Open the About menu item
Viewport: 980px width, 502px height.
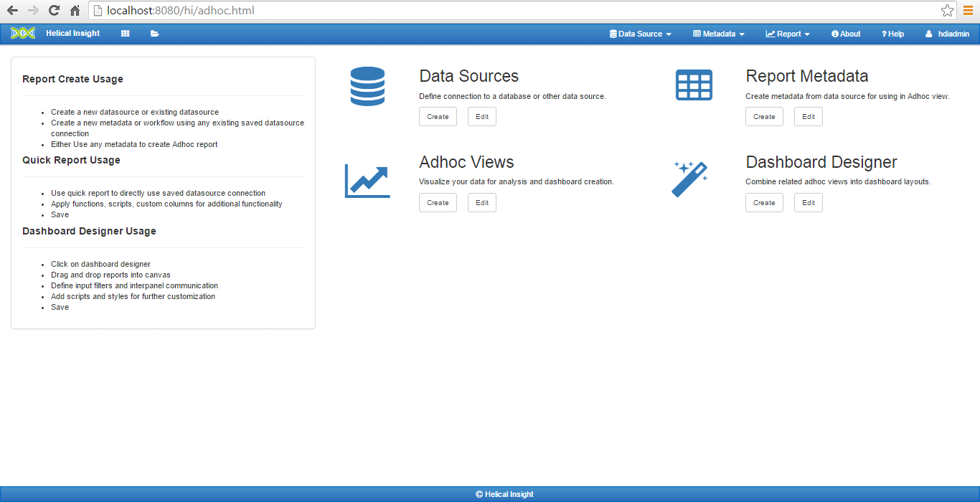[x=846, y=34]
